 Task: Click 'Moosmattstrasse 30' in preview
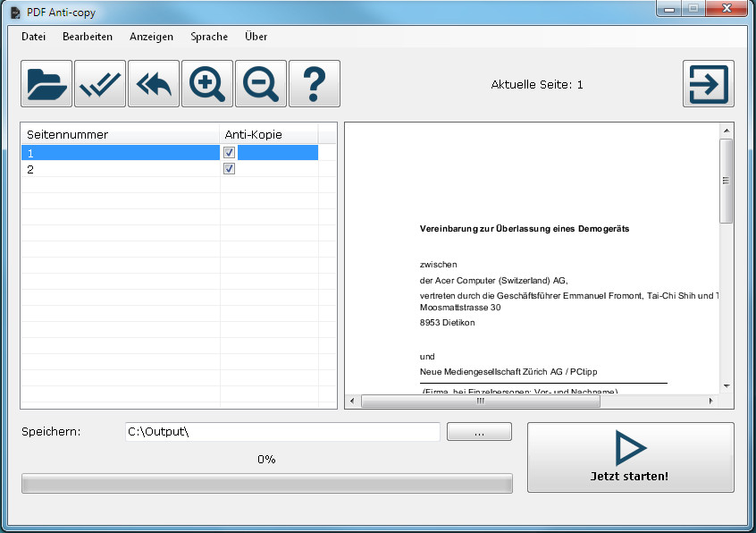pyautogui.click(x=460, y=308)
